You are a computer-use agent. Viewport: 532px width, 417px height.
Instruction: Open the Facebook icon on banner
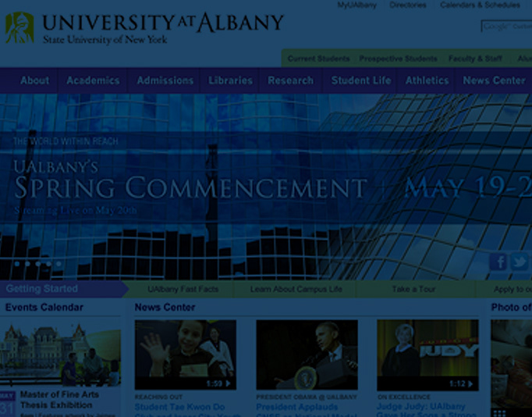[498, 262]
